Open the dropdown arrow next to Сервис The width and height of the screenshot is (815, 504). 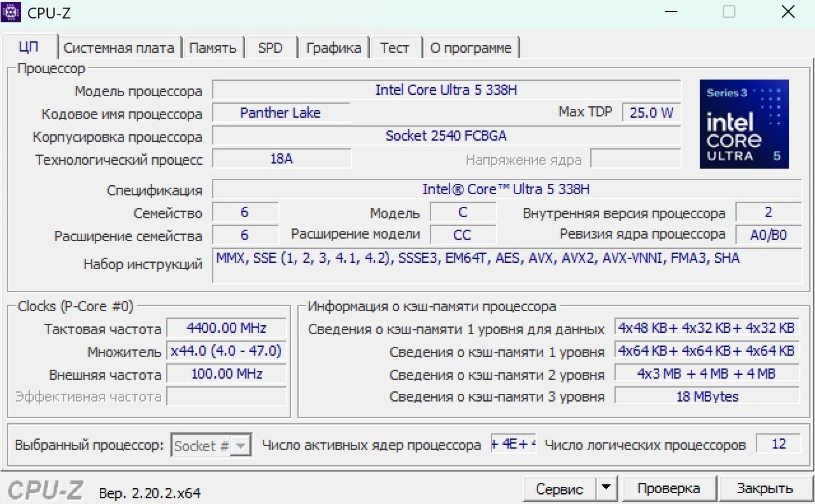pyautogui.click(x=606, y=488)
